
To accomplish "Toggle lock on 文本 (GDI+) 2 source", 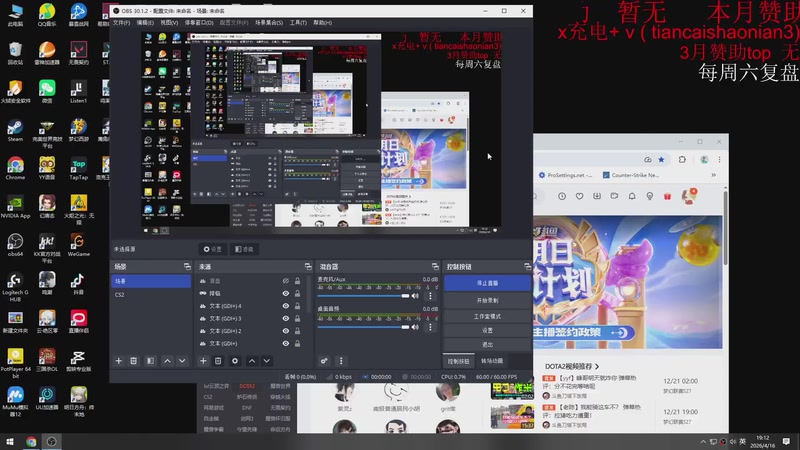I will (x=297, y=331).
